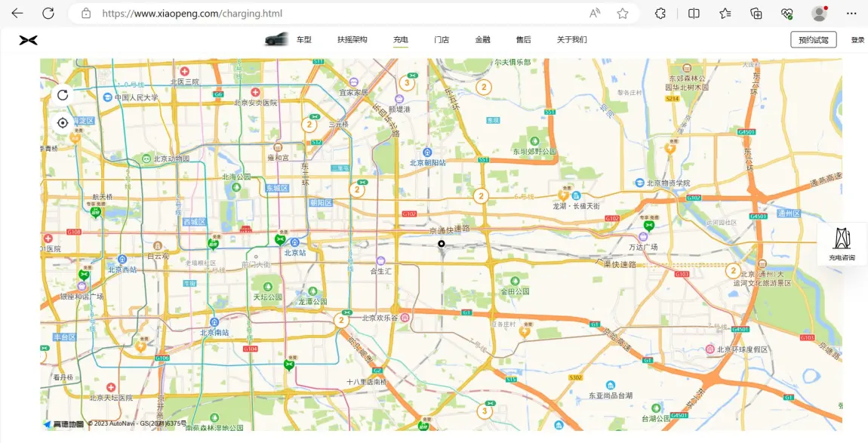Select the orange charger pin under 海淀区 label

point(75,137)
